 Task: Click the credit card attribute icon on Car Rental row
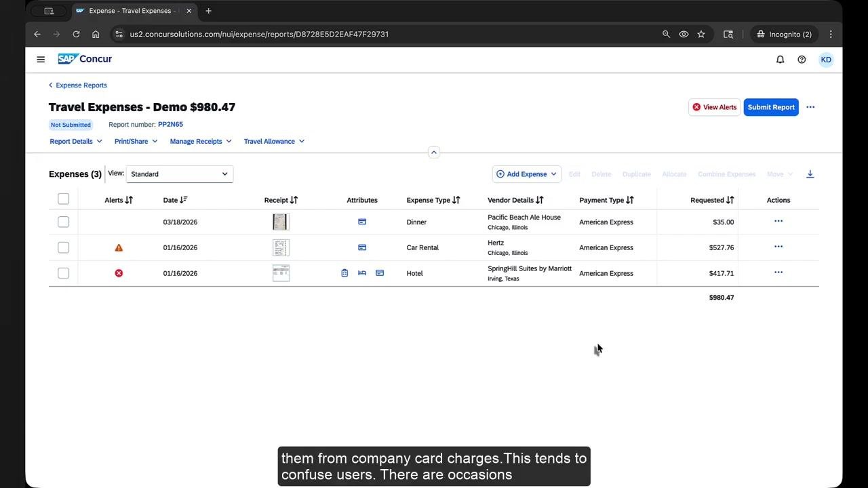[362, 247]
